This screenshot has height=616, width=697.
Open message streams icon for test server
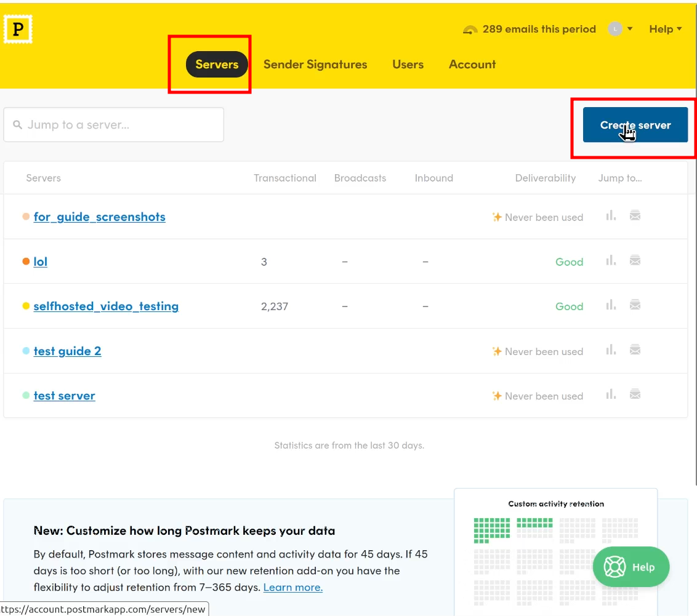[x=635, y=394]
